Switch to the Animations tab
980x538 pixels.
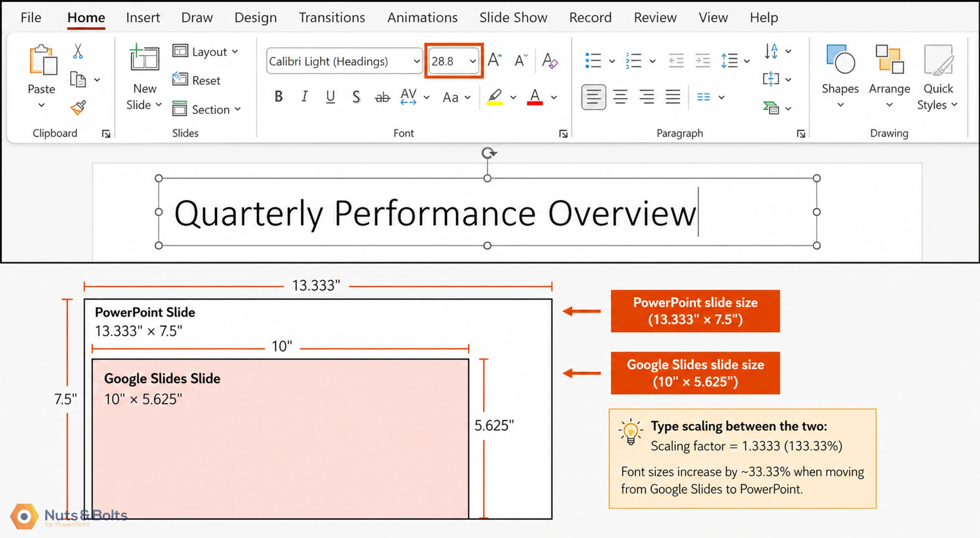click(x=422, y=18)
